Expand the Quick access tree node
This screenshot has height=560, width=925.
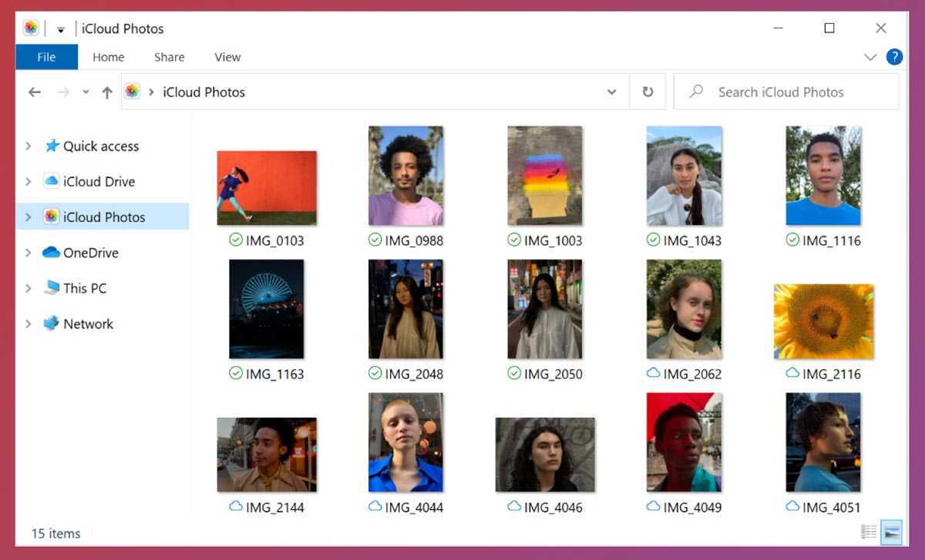[29, 146]
